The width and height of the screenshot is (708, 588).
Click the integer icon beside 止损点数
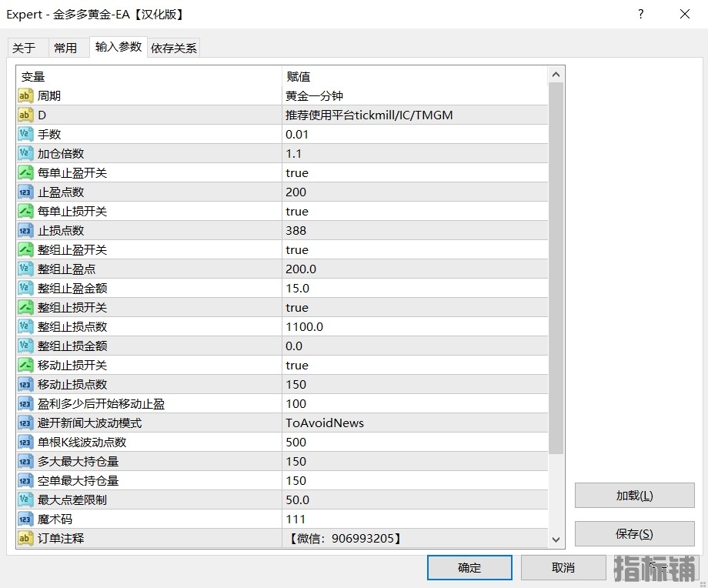(x=25, y=230)
